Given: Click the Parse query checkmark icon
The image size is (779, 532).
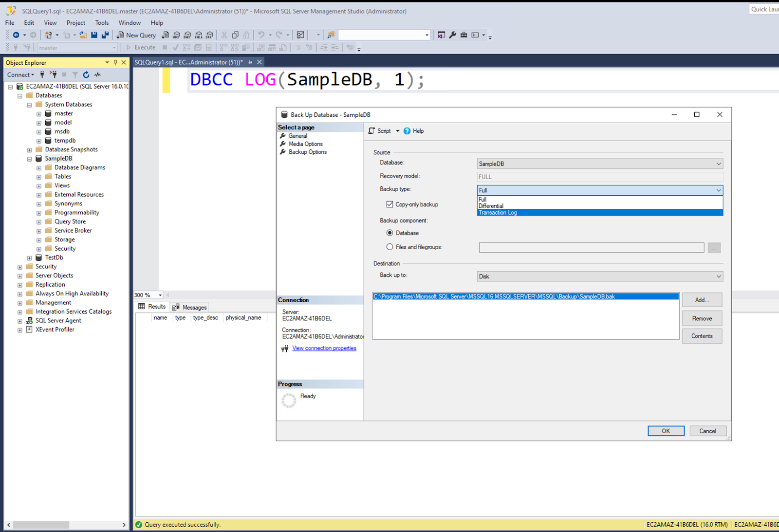Looking at the screenshot, I should click(176, 47).
